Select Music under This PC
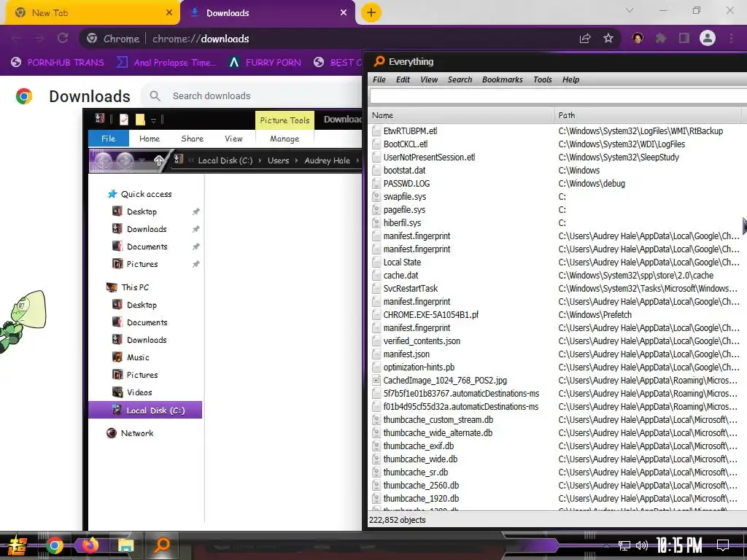 point(138,357)
